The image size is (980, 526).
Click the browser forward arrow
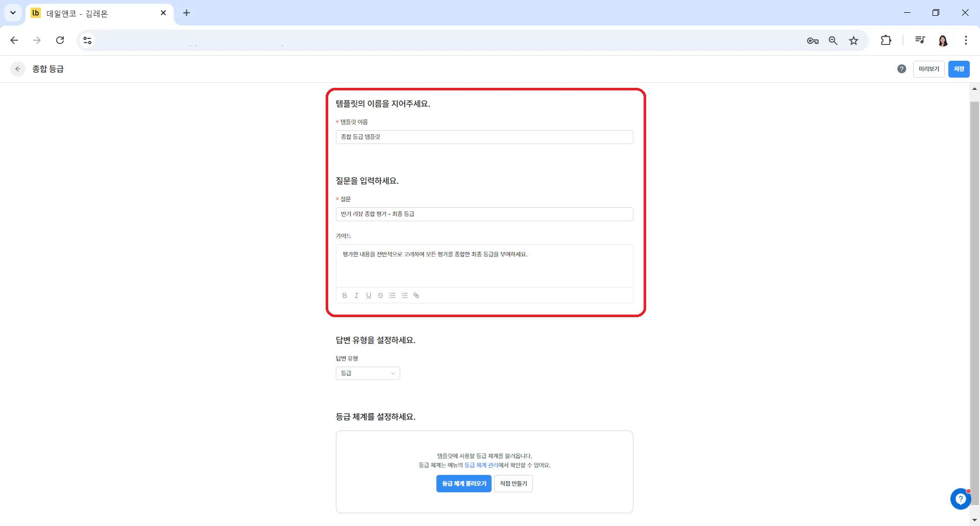pyautogui.click(x=37, y=40)
